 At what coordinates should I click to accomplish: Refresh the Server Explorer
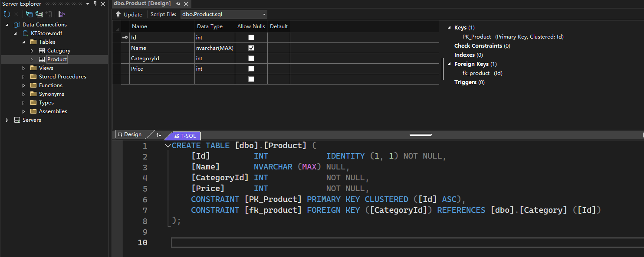[7, 14]
